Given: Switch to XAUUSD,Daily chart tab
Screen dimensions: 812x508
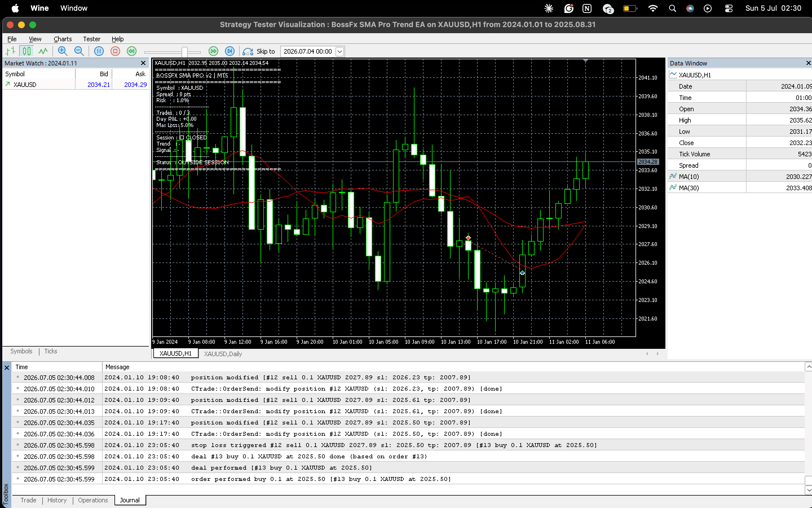Looking at the screenshot, I should pyautogui.click(x=223, y=354).
